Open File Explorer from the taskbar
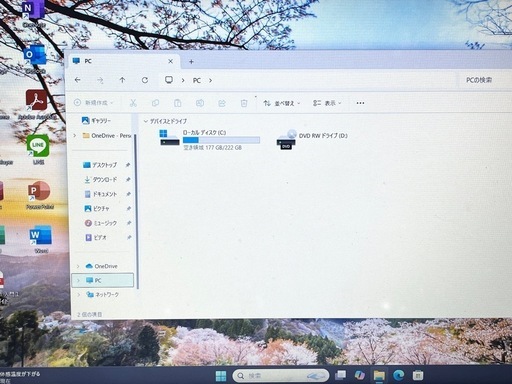The height and width of the screenshot is (384, 512). click(x=379, y=376)
